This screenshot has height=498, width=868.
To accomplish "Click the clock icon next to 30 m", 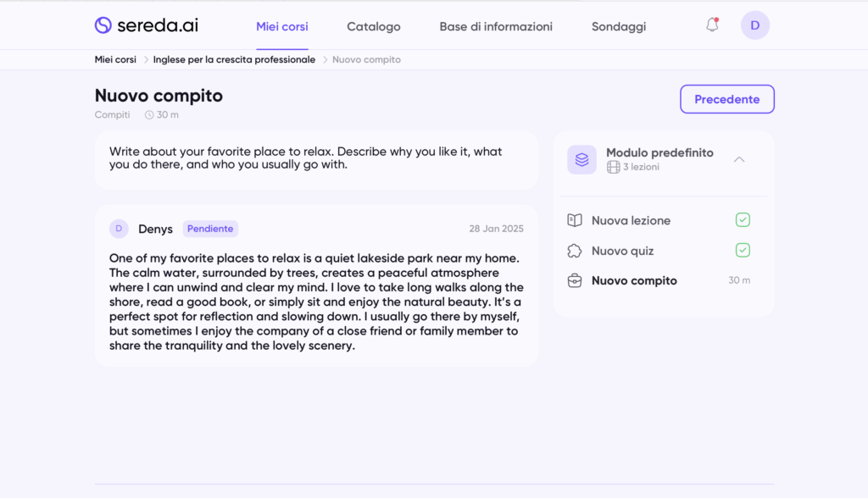I will (149, 115).
